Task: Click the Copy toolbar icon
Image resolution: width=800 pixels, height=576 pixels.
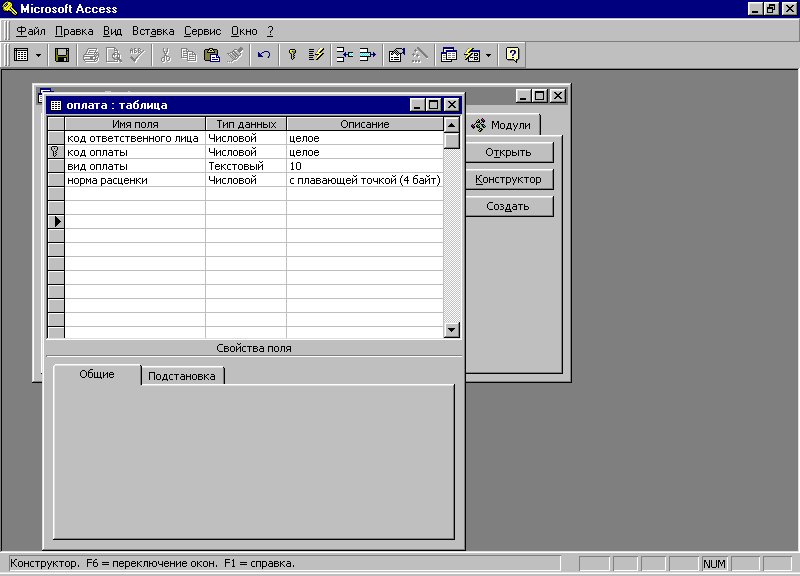Action: (188, 55)
